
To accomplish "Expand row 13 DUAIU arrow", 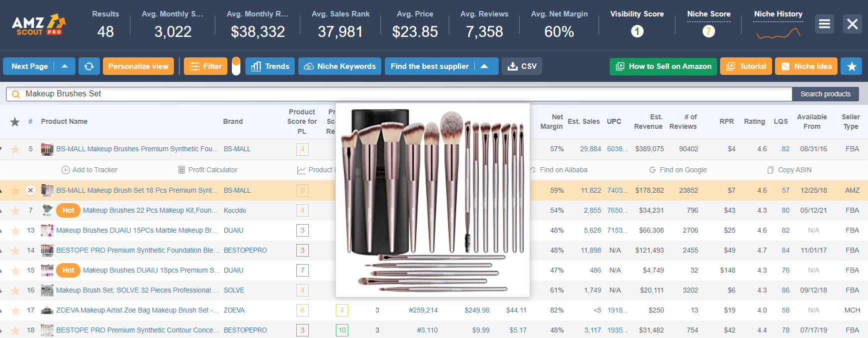I will coord(1,230).
